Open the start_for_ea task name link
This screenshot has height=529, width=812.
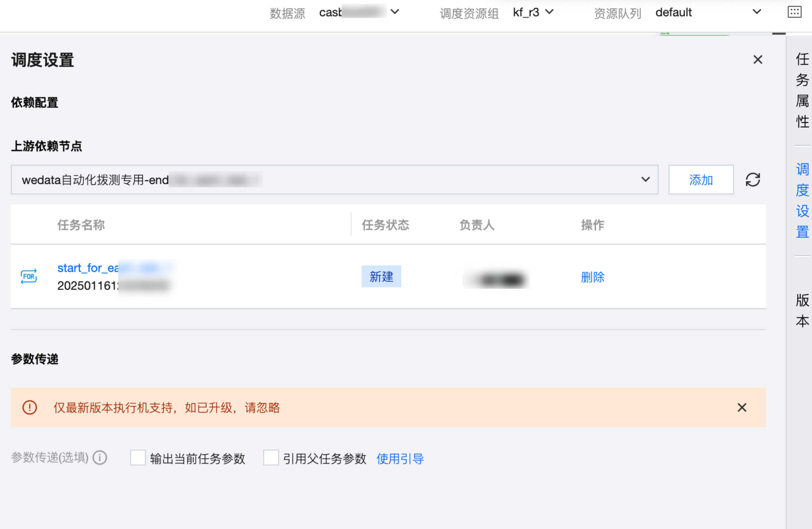click(88, 268)
